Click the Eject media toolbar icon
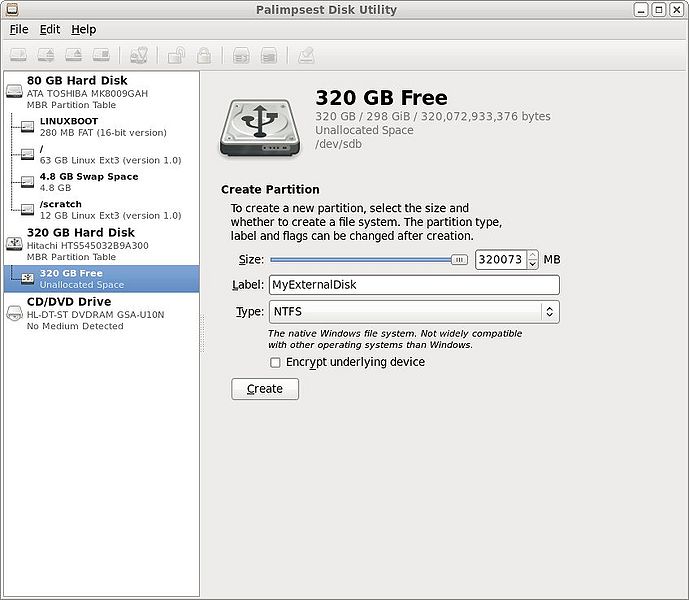This screenshot has width=689, height=600. 74,55
